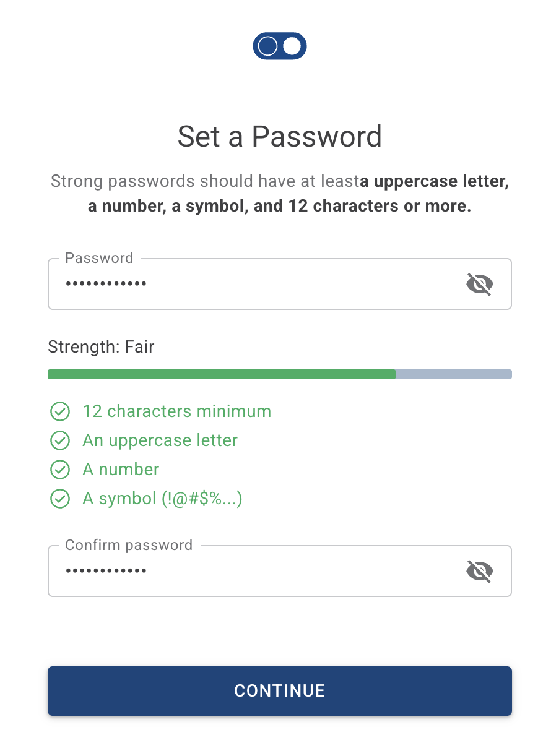Viewport: 551px width, 756px height.
Task: Click the toggle logo at page top
Action: 280,46
